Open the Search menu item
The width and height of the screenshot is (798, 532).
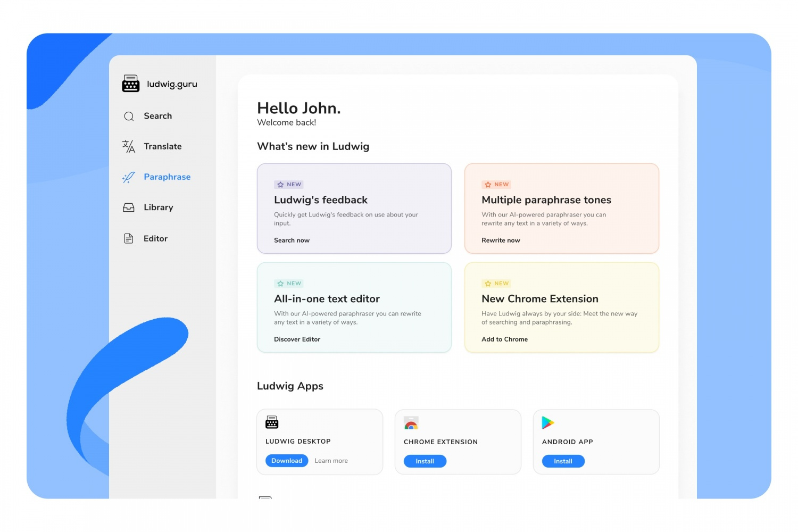point(157,116)
